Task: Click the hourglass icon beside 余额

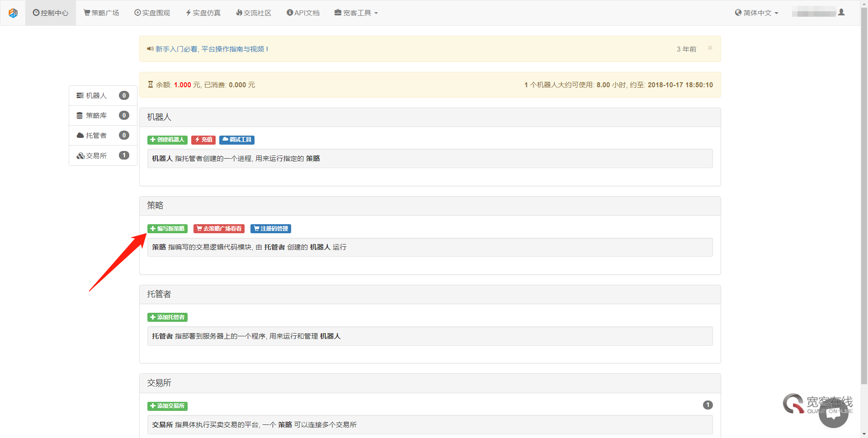Action: click(x=151, y=85)
